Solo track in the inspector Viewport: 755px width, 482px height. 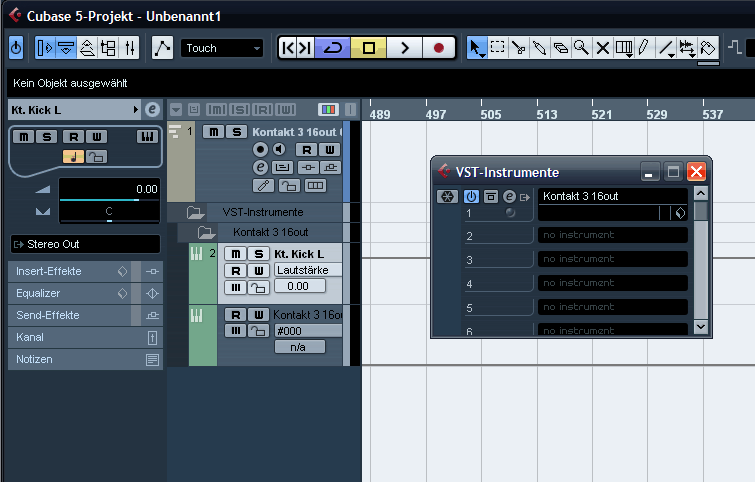point(47,137)
